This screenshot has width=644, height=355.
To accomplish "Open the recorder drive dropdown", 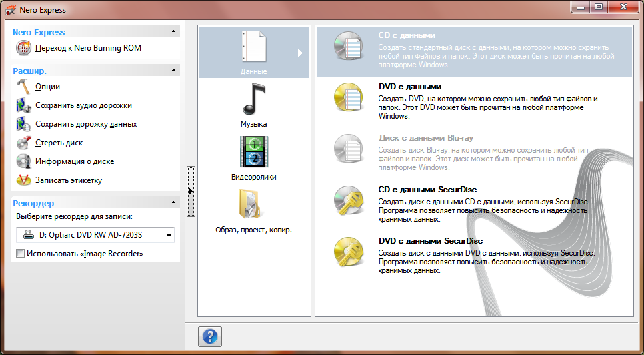I will point(169,235).
